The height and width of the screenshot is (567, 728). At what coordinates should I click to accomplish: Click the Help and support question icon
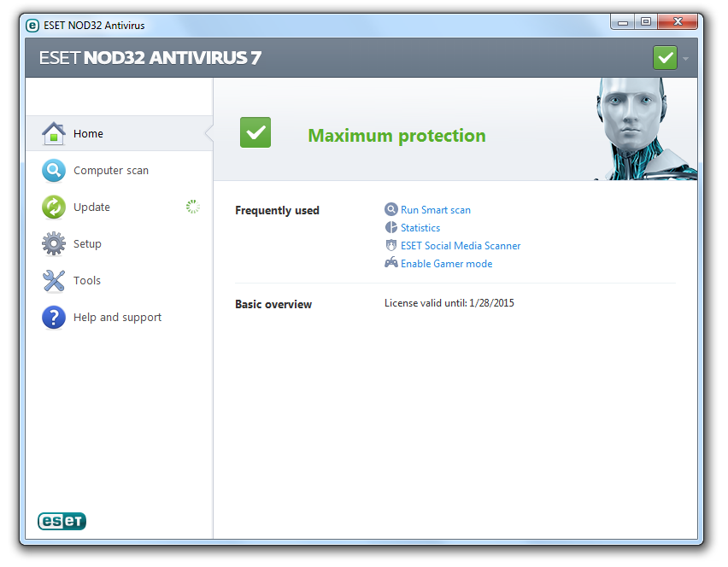53,318
